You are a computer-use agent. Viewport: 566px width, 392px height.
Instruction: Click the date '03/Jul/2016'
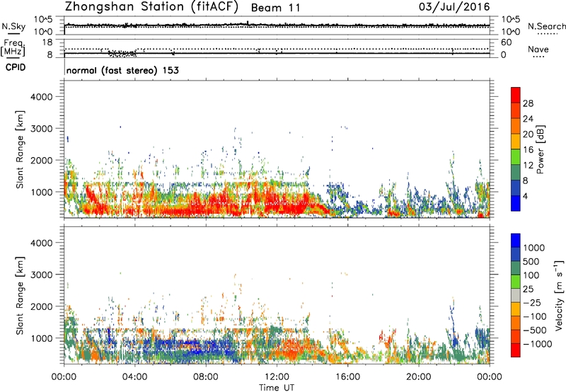[x=454, y=7]
